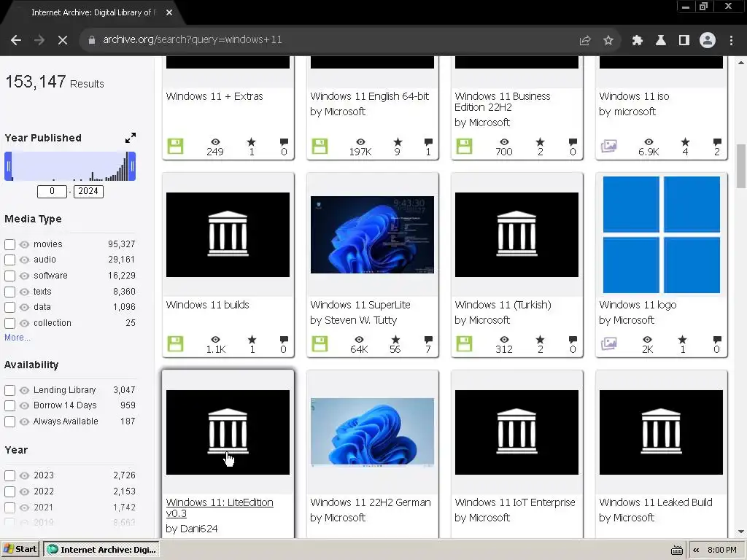Click image media icon on Windows 11 iso
The image size is (747, 560).
coord(609,146)
